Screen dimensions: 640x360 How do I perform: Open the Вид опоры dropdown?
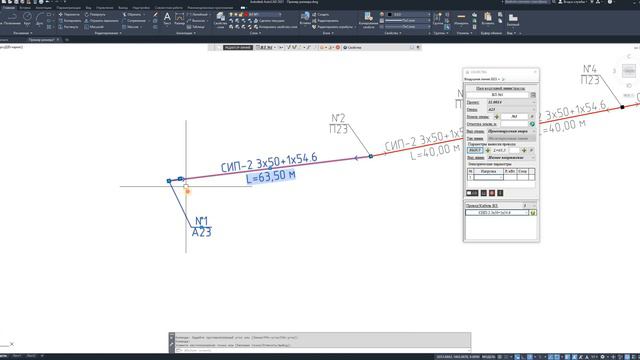511,131
